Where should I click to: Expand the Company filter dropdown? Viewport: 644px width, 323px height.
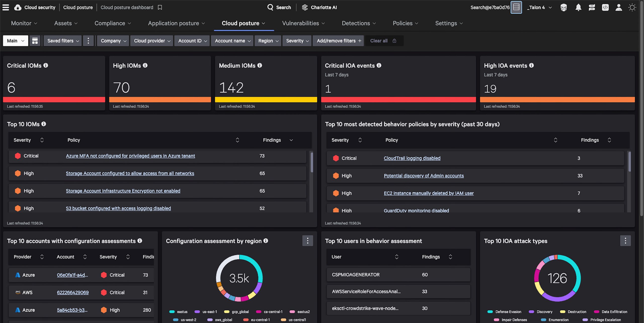click(x=113, y=41)
